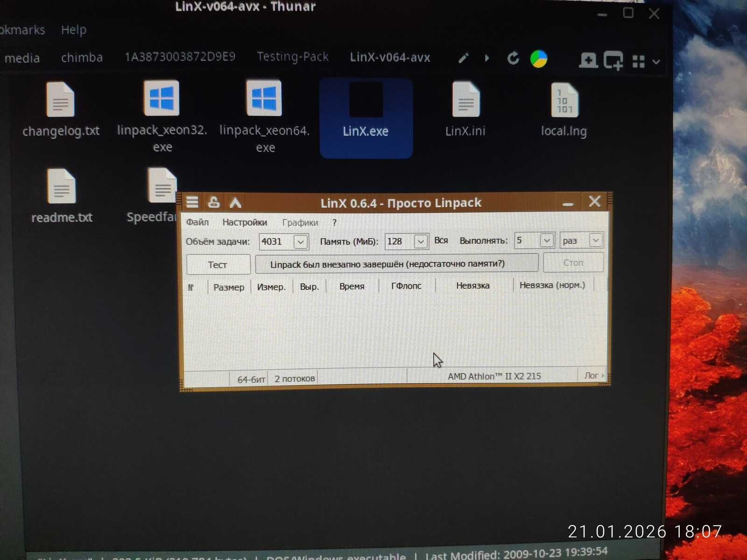Screen dimensions: 747x560
Task: Reload the current folder in Thunar
Action: point(513,58)
